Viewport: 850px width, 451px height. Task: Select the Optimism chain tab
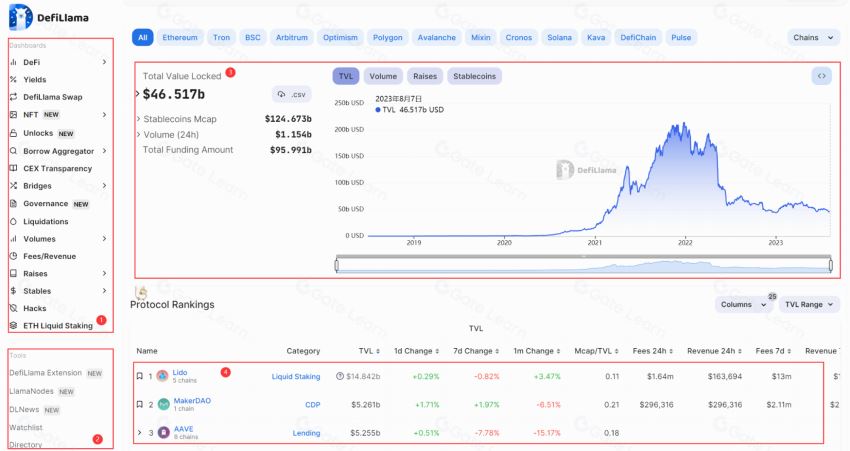click(x=340, y=38)
